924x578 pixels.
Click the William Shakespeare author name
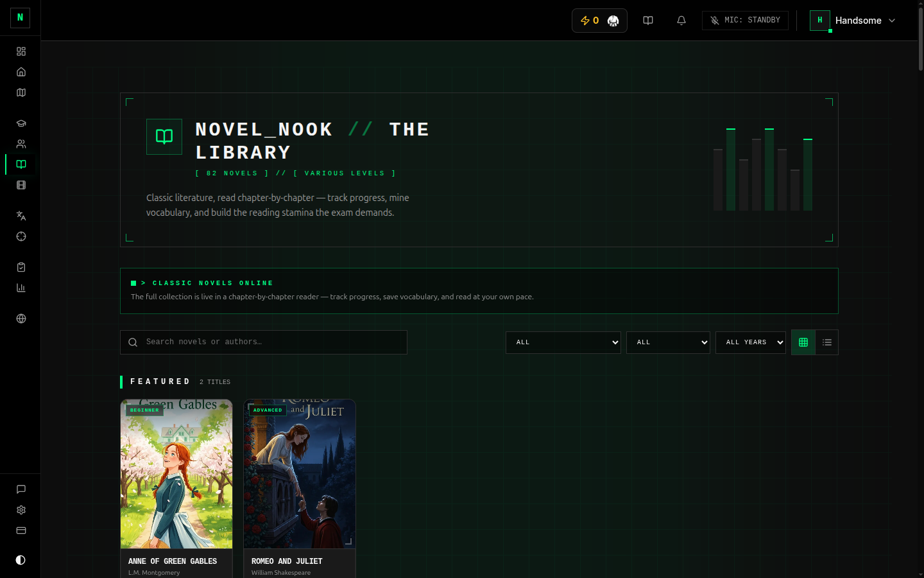(x=281, y=573)
